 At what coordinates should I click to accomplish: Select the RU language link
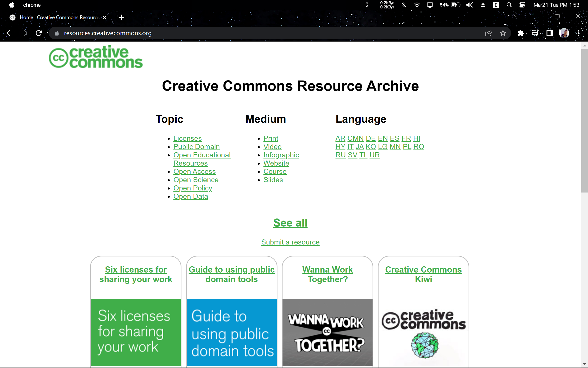(x=340, y=155)
